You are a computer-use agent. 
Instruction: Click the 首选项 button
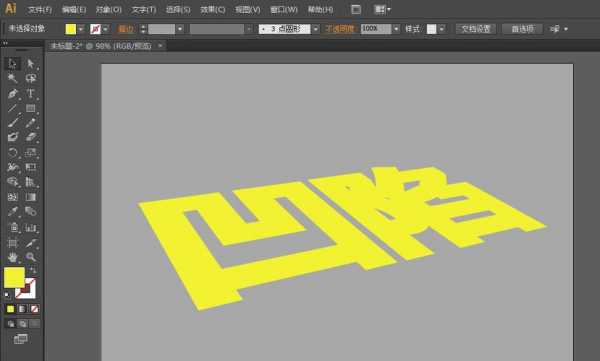point(522,29)
